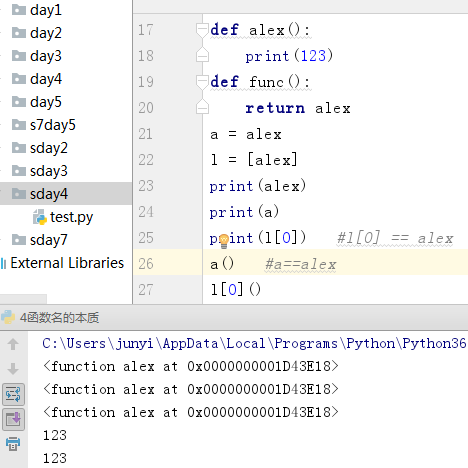Click the first '123' output line
This screenshot has width=468, height=468.
(55, 435)
